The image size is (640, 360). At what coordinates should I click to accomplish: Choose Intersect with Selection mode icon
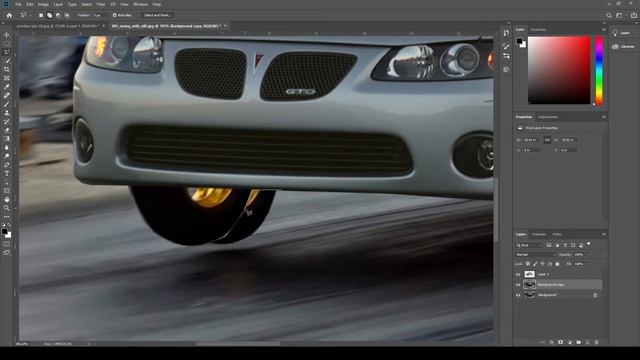point(67,15)
